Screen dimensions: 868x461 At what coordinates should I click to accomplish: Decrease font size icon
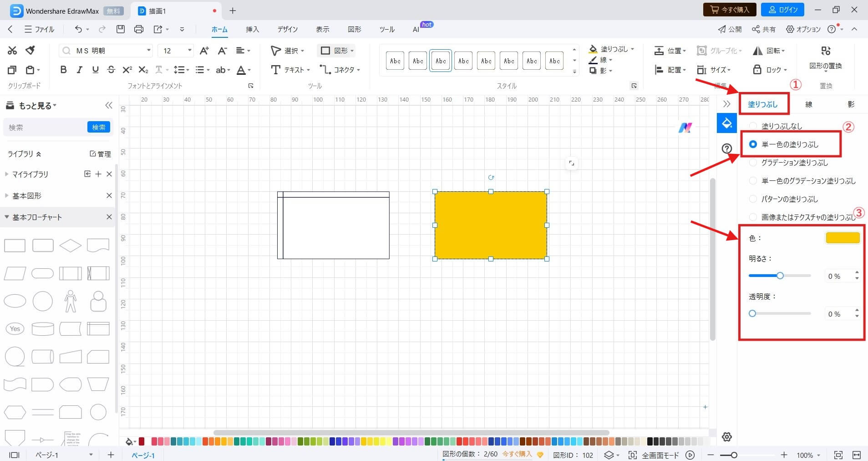[x=222, y=51]
